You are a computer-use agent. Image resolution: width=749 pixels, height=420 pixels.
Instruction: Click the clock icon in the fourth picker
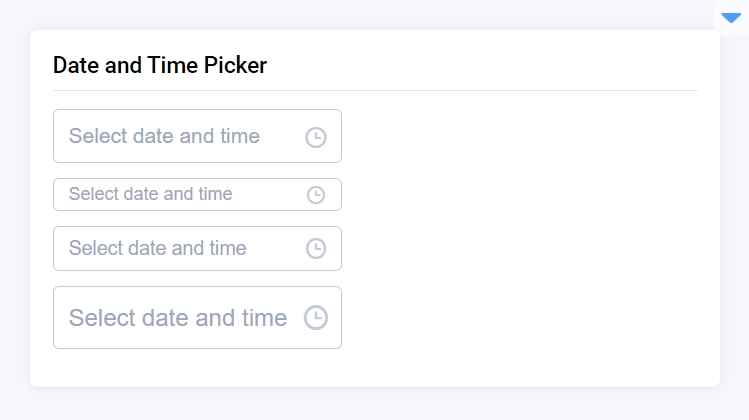click(316, 318)
